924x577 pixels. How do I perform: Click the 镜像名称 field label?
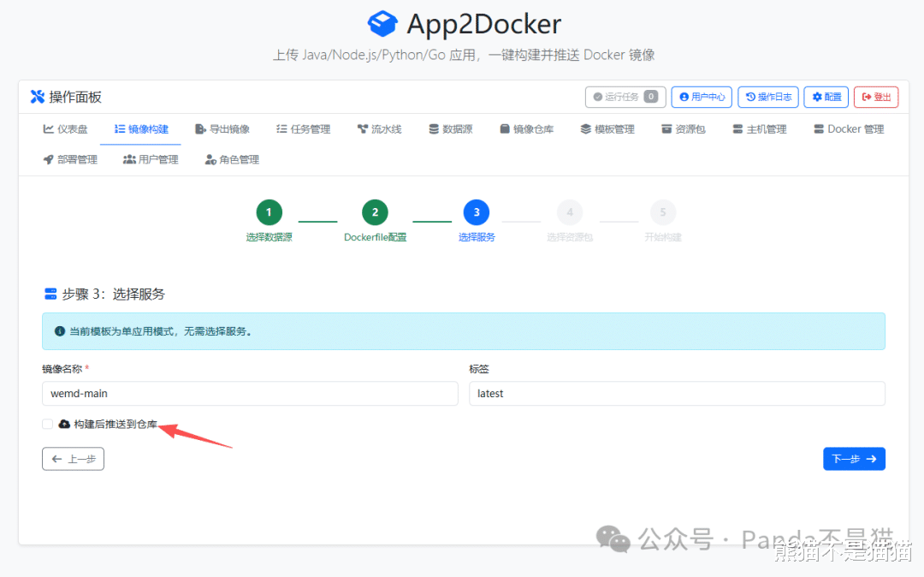[62, 370]
